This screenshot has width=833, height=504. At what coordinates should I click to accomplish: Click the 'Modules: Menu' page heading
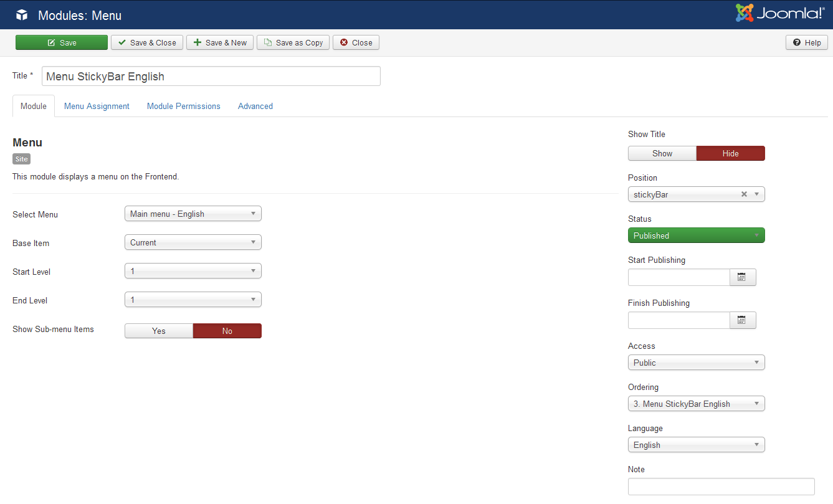(80, 16)
